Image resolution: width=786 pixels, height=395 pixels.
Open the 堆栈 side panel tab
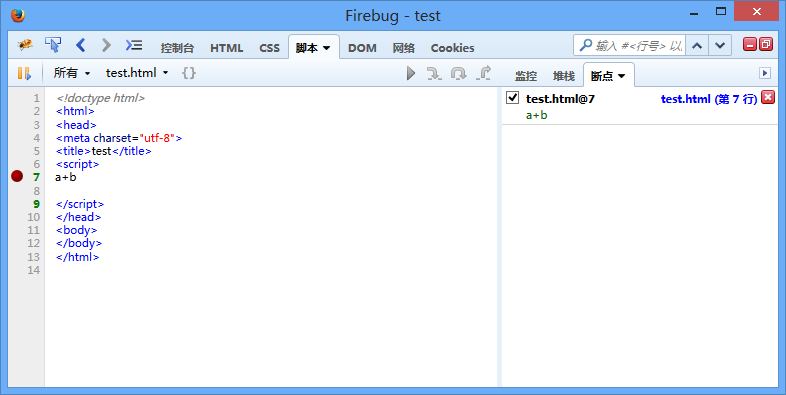click(563, 76)
